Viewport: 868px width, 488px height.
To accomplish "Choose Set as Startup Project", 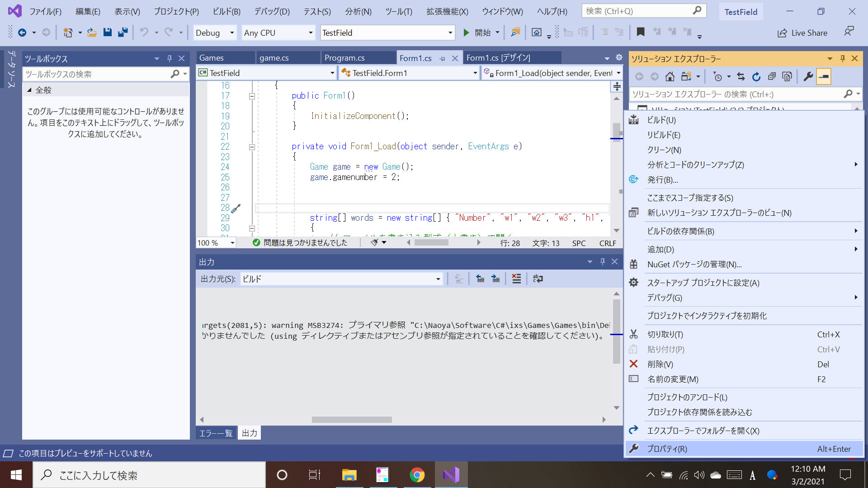I will point(703,283).
